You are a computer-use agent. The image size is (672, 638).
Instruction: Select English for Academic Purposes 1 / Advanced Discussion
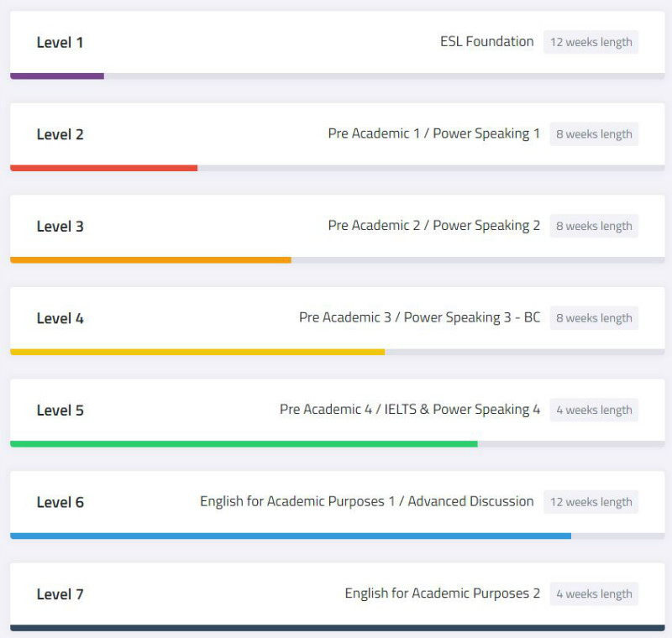pyautogui.click(x=366, y=501)
